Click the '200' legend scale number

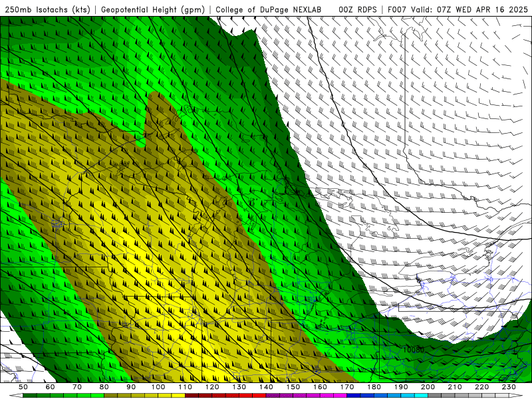tap(428, 387)
